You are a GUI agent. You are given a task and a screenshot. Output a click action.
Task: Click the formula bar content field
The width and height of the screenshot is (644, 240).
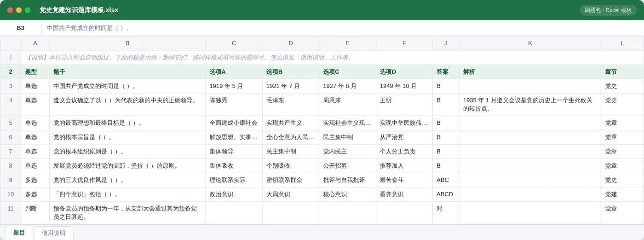[x=343, y=28]
